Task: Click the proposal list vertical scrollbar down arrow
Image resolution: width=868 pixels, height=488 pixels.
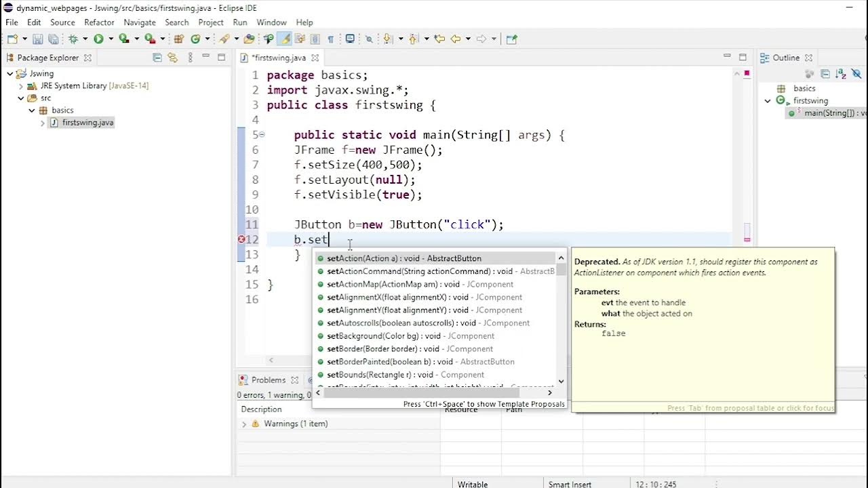Action: [x=561, y=381]
